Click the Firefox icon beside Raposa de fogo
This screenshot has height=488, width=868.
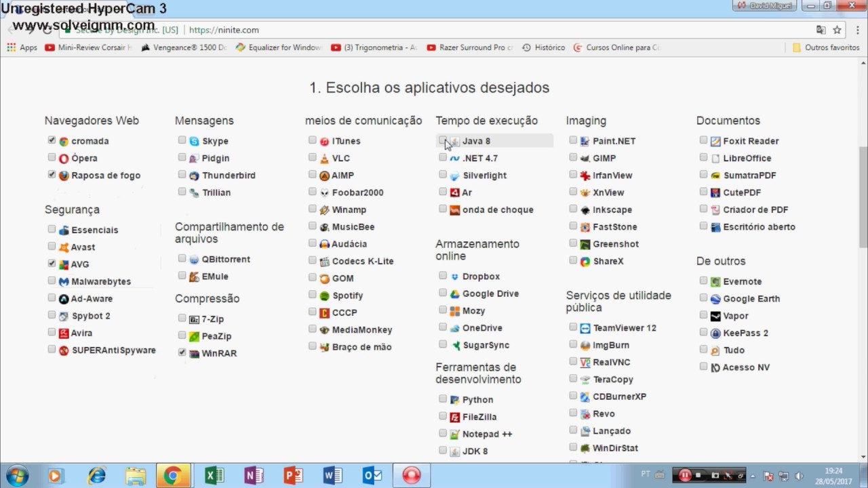pos(64,176)
